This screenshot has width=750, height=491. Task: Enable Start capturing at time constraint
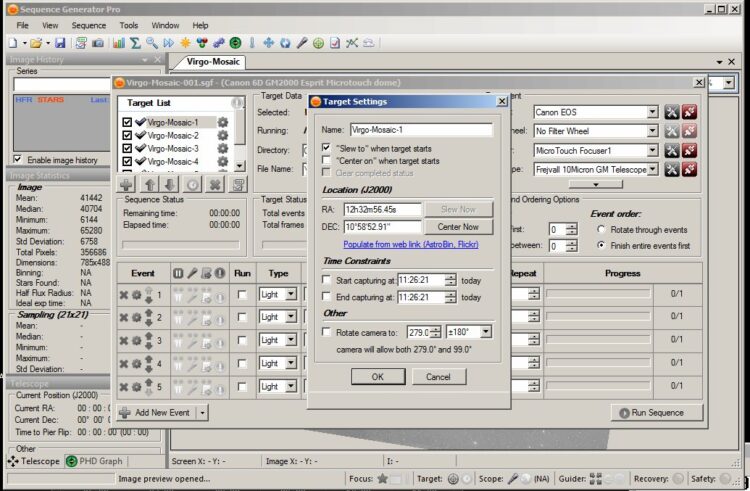tap(326, 279)
